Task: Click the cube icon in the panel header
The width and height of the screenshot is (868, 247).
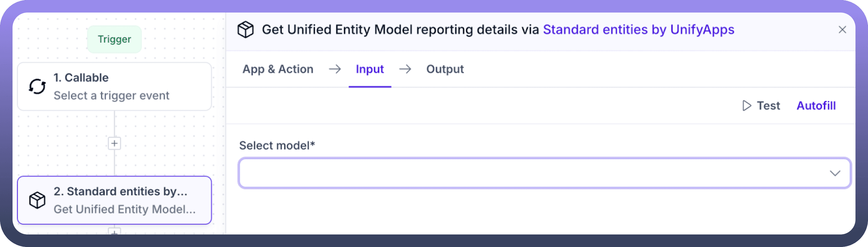Action: coord(245,30)
